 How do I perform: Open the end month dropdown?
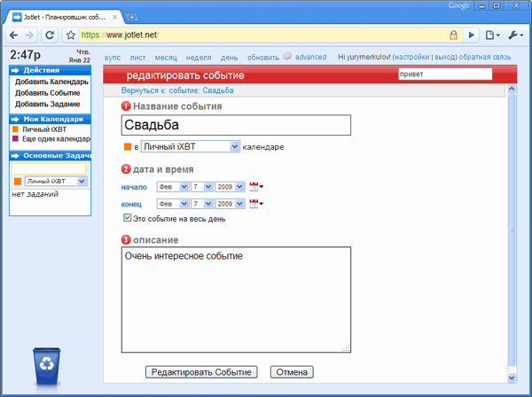173,204
